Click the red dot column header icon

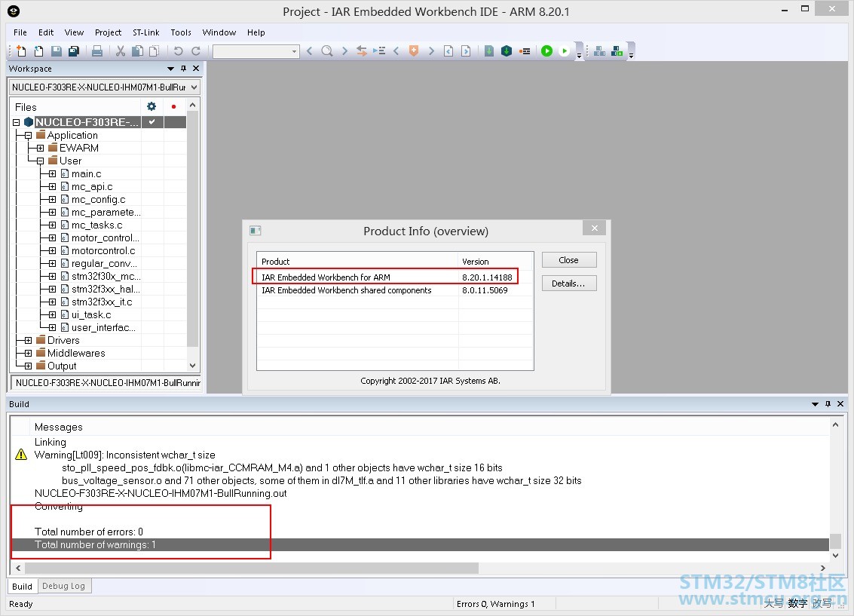[x=174, y=107]
